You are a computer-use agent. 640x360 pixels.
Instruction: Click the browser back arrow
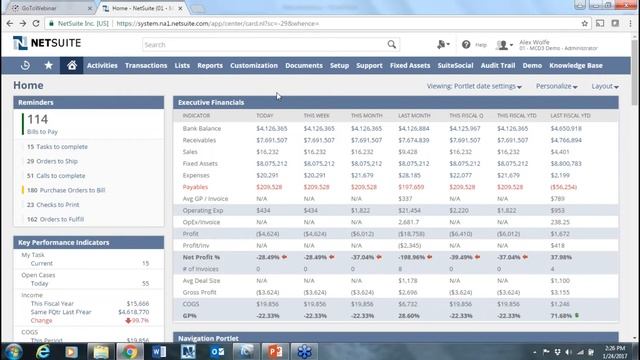[x=10, y=24]
